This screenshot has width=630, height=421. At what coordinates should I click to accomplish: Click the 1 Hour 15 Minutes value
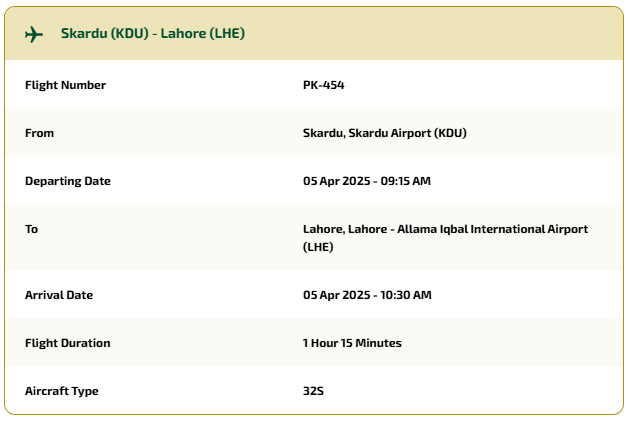[352, 343]
